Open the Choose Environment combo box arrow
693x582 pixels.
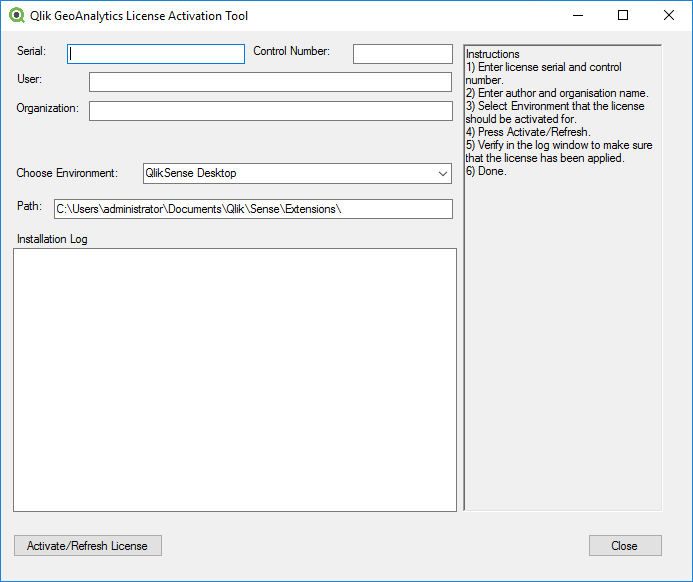click(x=443, y=174)
